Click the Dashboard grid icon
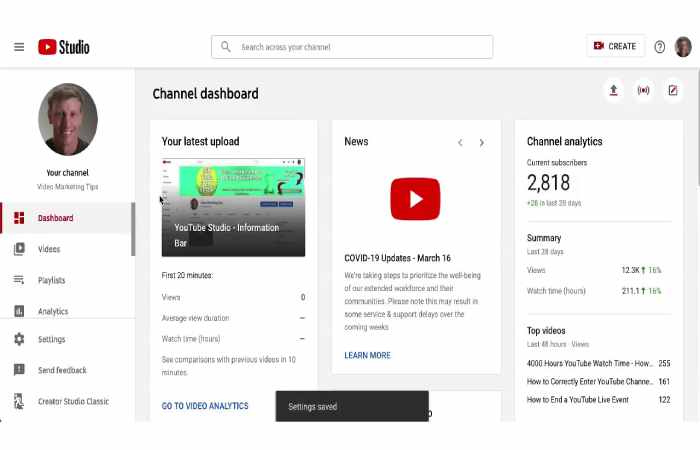Viewport: 700px width, 450px height. pyautogui.click(x=19, y=218)
